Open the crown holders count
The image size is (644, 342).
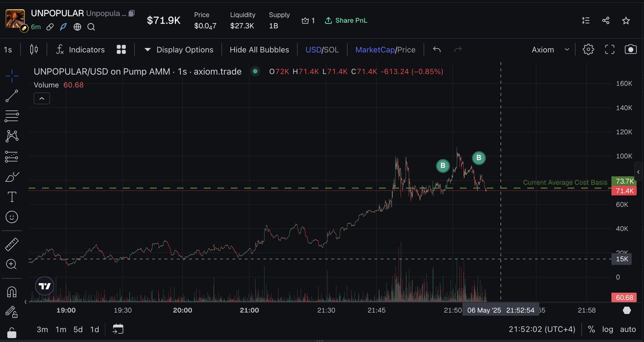pyautogui.click(x=308, y=20)
